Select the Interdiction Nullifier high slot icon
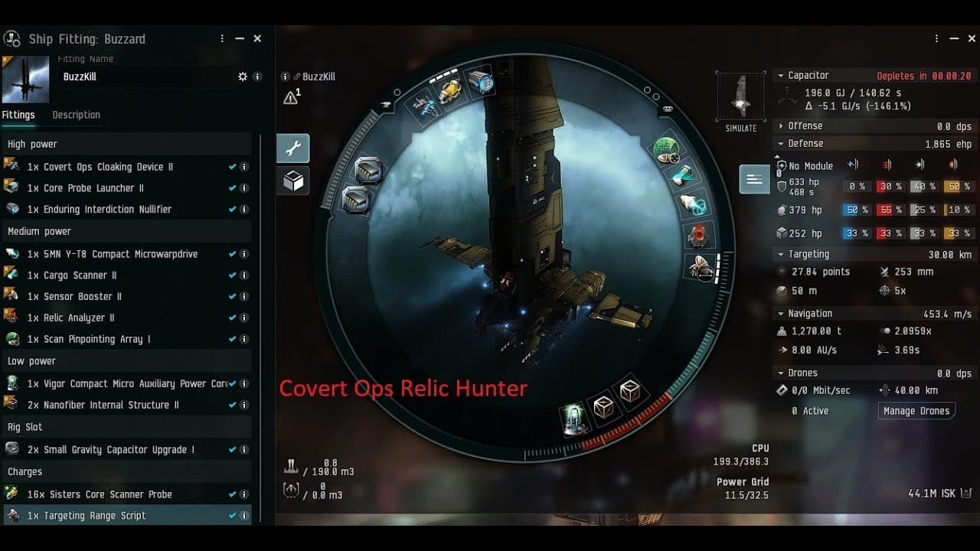 pos(481,81)
